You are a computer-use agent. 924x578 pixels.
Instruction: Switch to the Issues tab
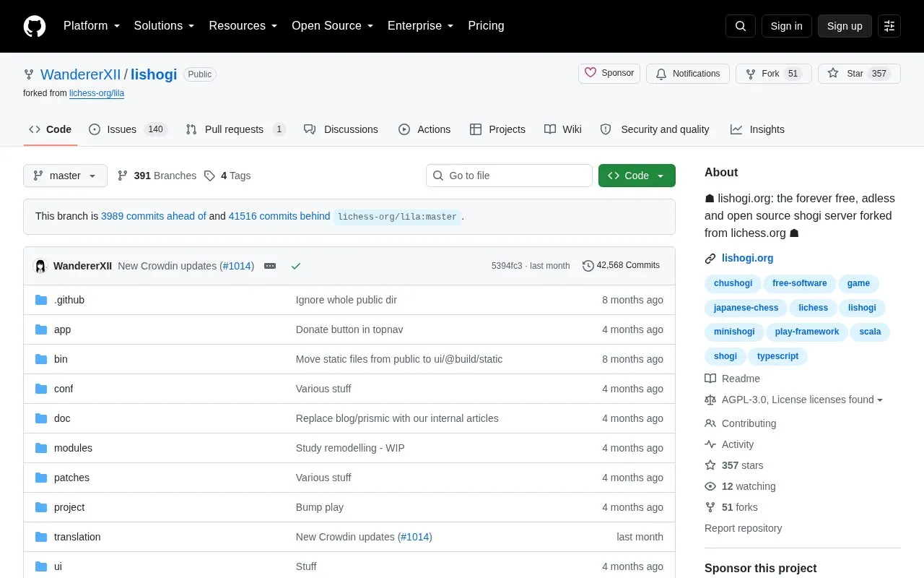(128, 129)
